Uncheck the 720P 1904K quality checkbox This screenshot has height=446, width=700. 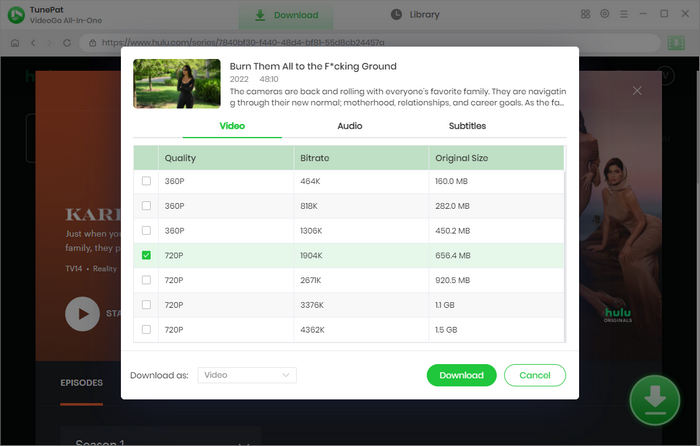pyautogui.click(x=147, y=256)
